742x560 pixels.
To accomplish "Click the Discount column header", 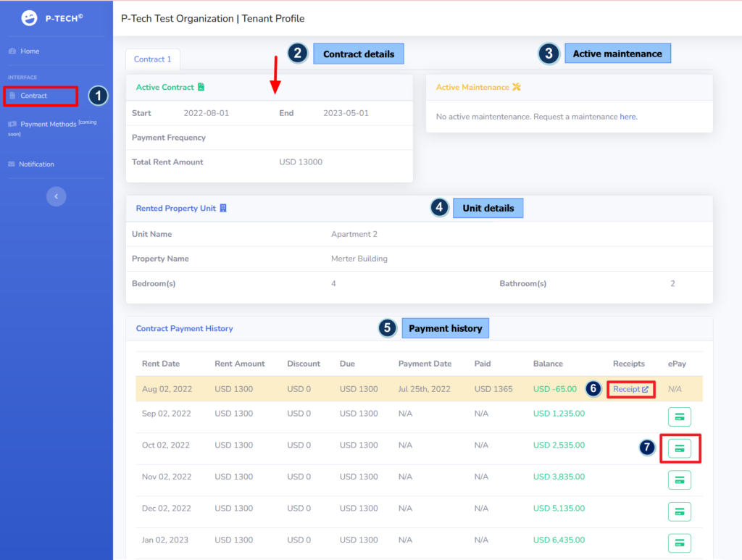I will click(304, 364).
